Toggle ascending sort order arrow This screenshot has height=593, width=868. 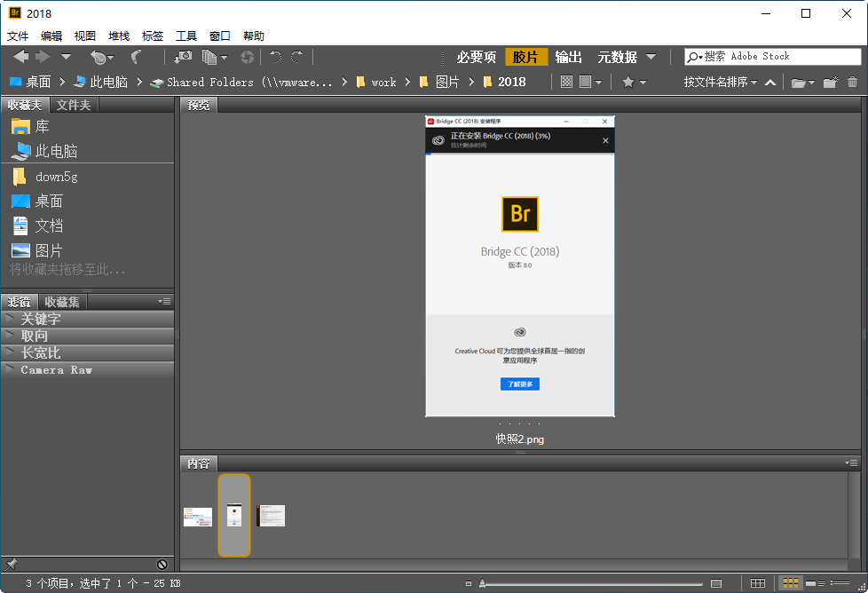coord(769,80)
